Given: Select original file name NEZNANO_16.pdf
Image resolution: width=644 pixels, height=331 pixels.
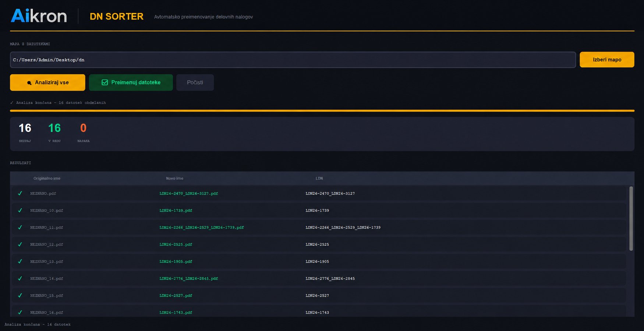Looking at the screenshot, I should click(x=46, y=312).
